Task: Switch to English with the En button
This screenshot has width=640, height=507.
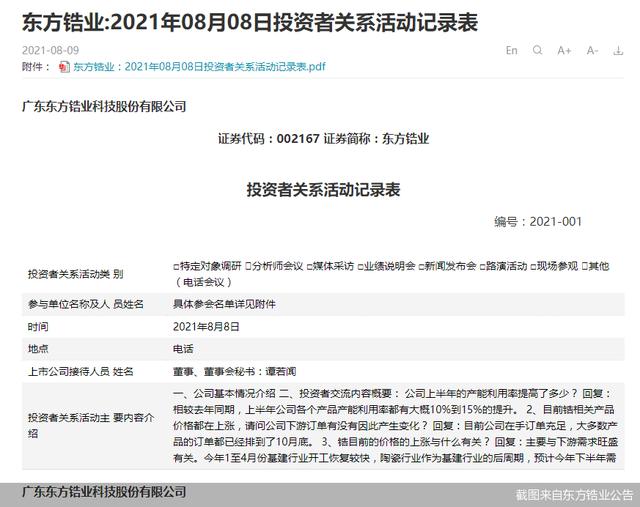Action: [511, 51]
